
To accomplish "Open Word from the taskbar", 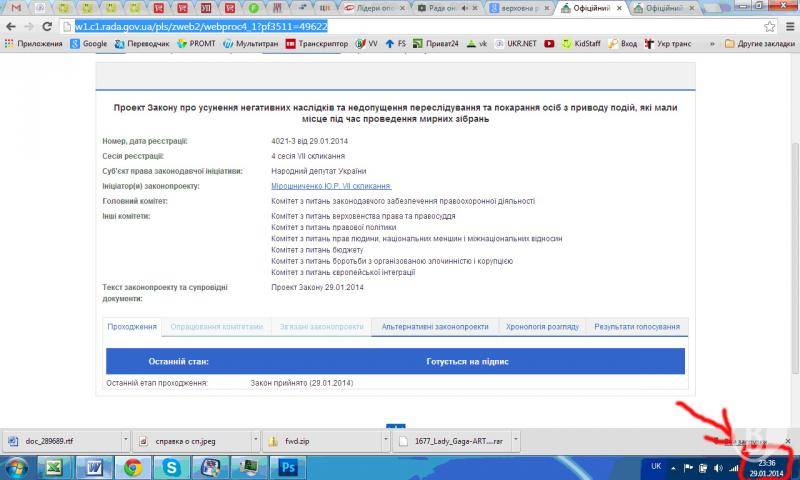I will 92,467.
